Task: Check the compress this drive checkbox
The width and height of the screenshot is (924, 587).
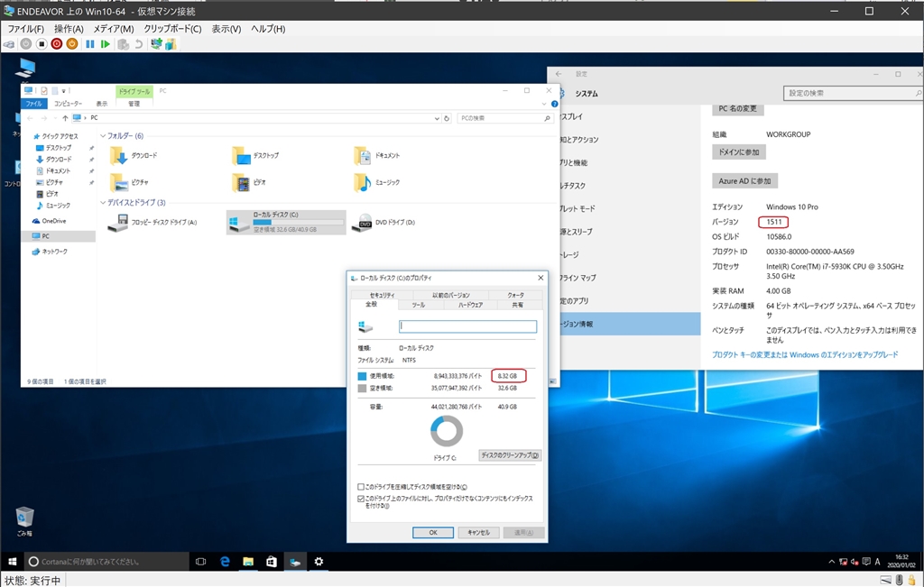Action: [361, 487]
